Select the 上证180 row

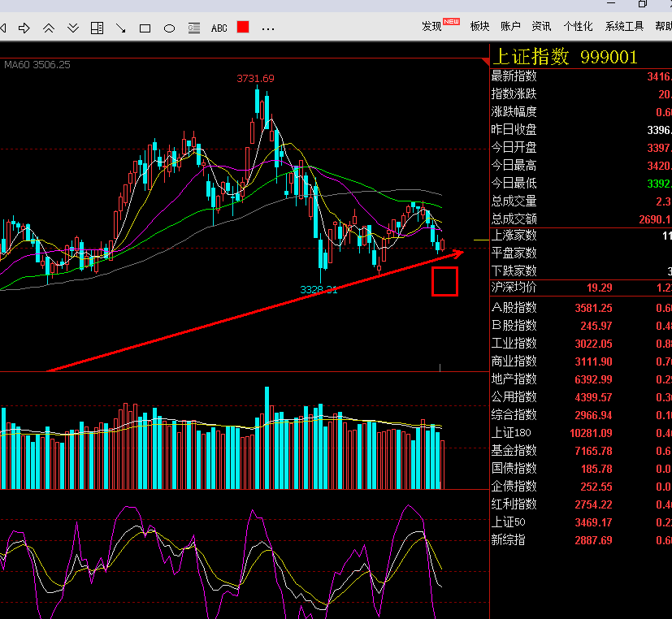click(x=581, y=433)
